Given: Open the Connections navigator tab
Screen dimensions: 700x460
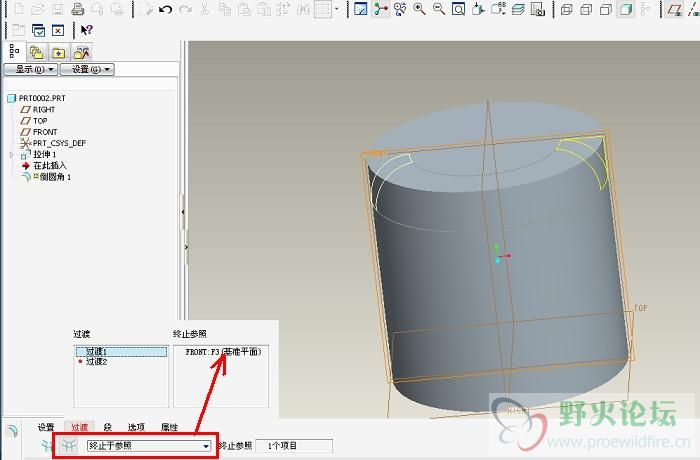Looking at the screenshot, I should [x=81, y=53].
